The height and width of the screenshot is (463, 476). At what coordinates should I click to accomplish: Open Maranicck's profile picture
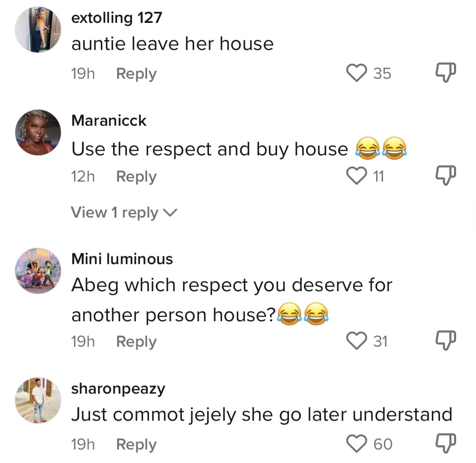38,132
